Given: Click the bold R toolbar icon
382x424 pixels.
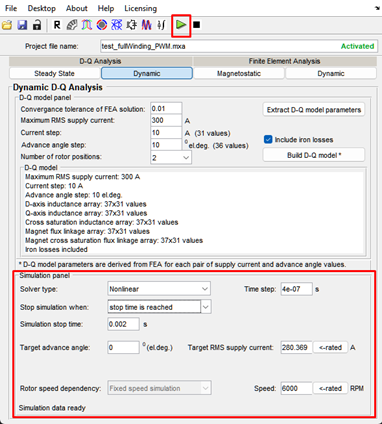Looking at the screenshot, I should tap(57, 25).
